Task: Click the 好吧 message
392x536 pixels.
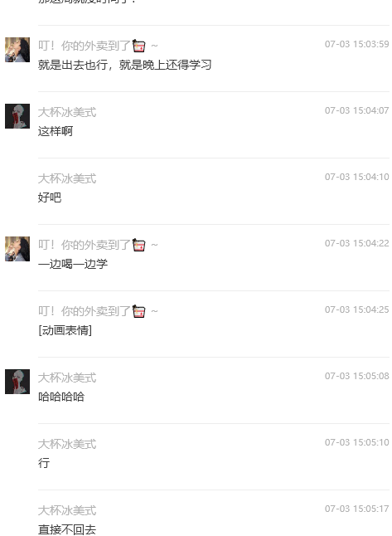Action: click(x=50, y=197)
